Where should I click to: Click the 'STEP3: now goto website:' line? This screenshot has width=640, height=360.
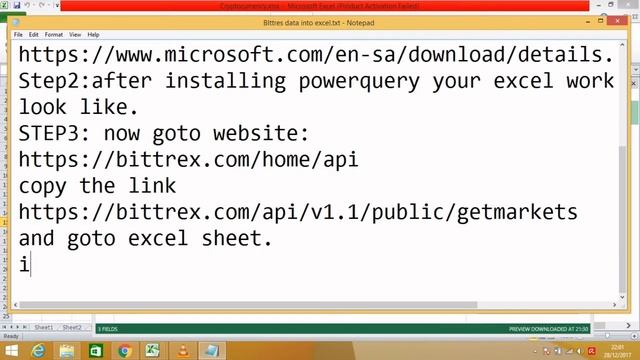164,133
